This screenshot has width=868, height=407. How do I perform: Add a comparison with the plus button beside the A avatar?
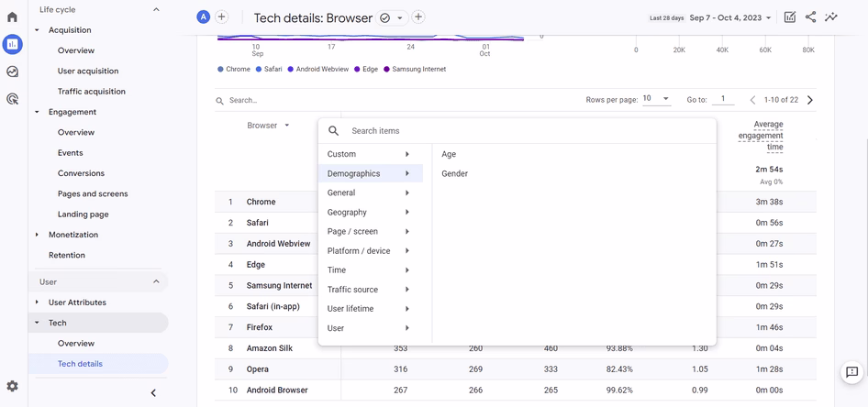coord(222,17)
